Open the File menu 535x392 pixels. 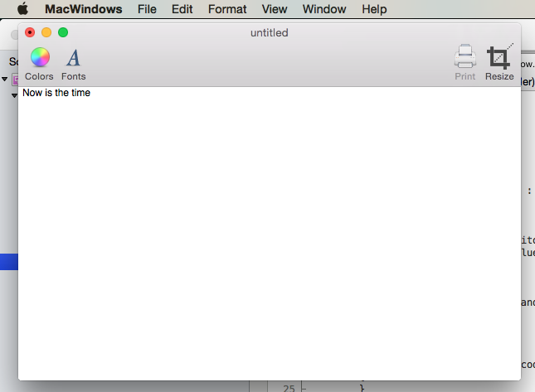pyautogui.click(x=147, y=9)
